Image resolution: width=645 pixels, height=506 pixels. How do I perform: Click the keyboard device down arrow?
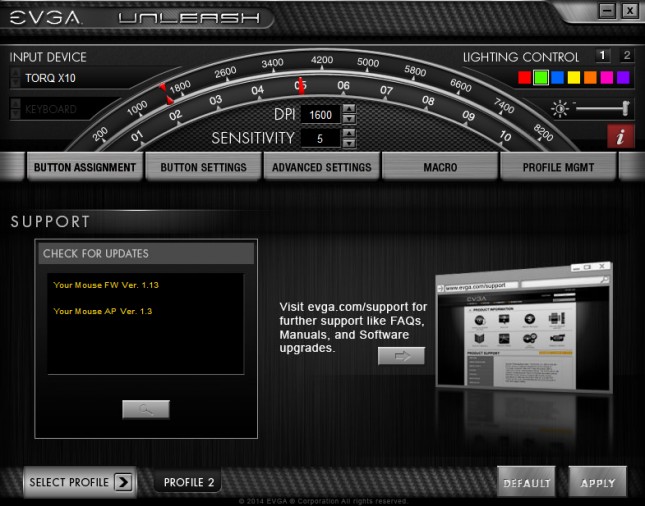click(15, 114)
